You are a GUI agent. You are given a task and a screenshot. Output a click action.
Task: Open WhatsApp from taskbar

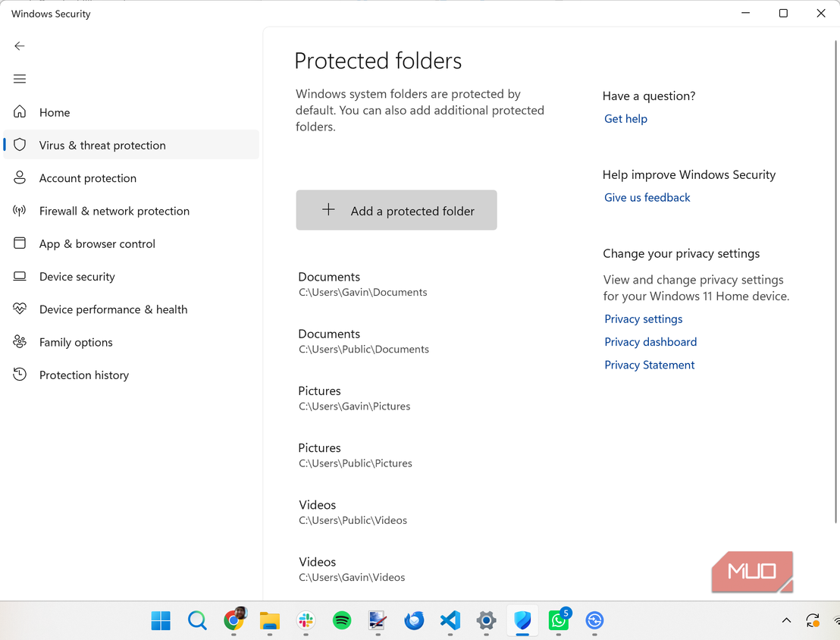pyautogui.click(x=559, y=620)
